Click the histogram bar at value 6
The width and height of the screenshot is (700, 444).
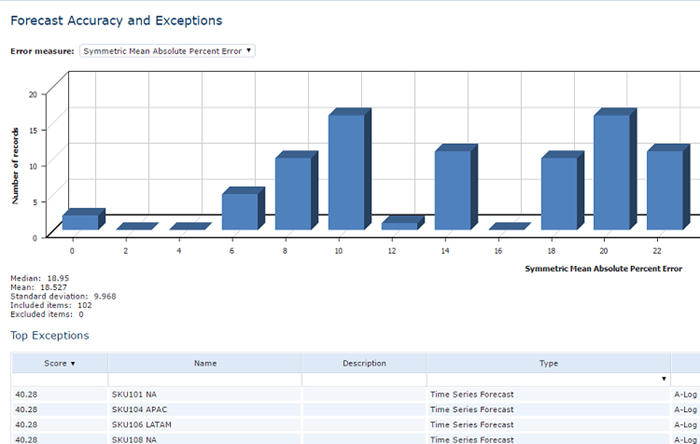[243, 208]
